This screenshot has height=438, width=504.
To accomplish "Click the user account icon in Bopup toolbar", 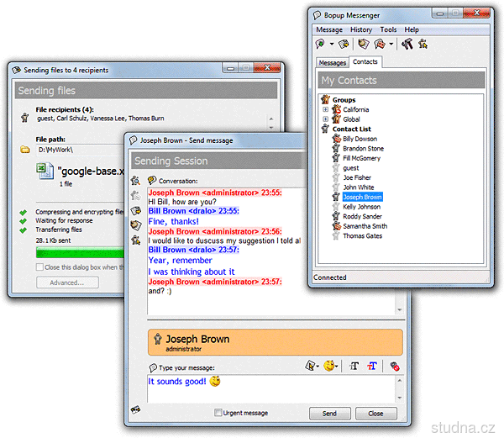I will pyautogui.click(x=423, y=44).
